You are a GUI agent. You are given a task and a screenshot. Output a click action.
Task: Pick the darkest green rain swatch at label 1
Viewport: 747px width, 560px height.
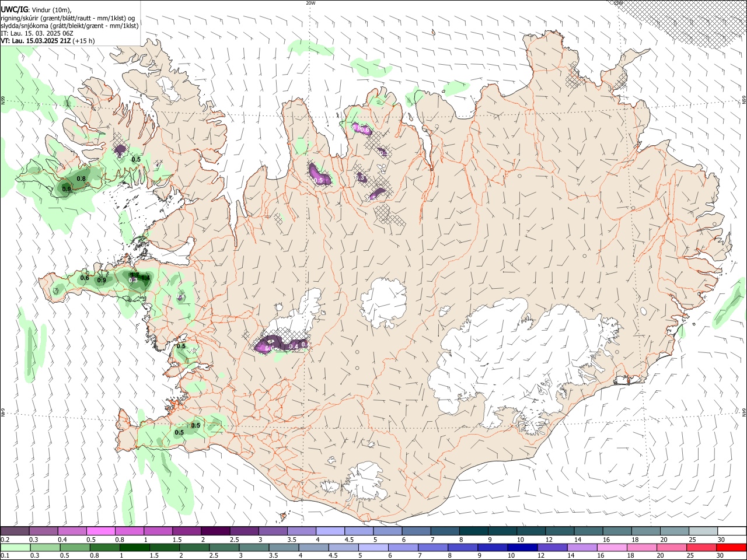point(135,547)
